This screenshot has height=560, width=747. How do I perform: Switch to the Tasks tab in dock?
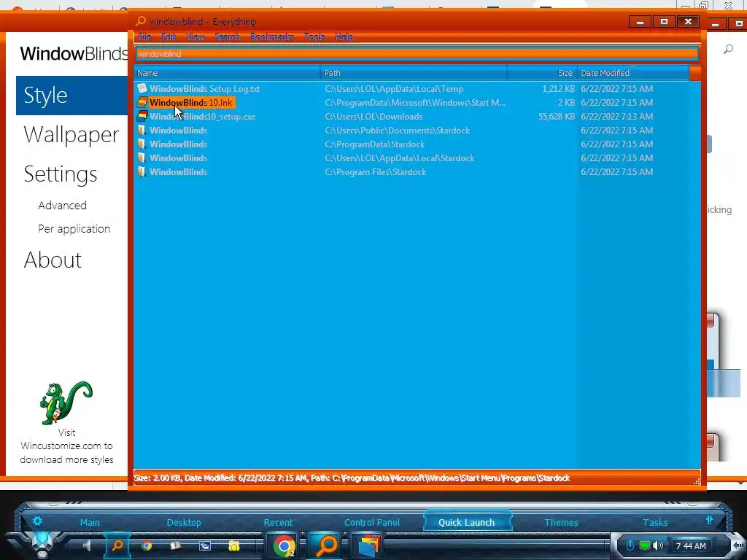point(656,522)
